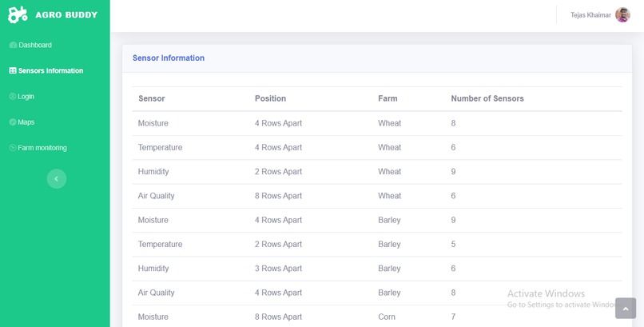Click sensor count 9 in Moisture Barley row

point(453,220)
